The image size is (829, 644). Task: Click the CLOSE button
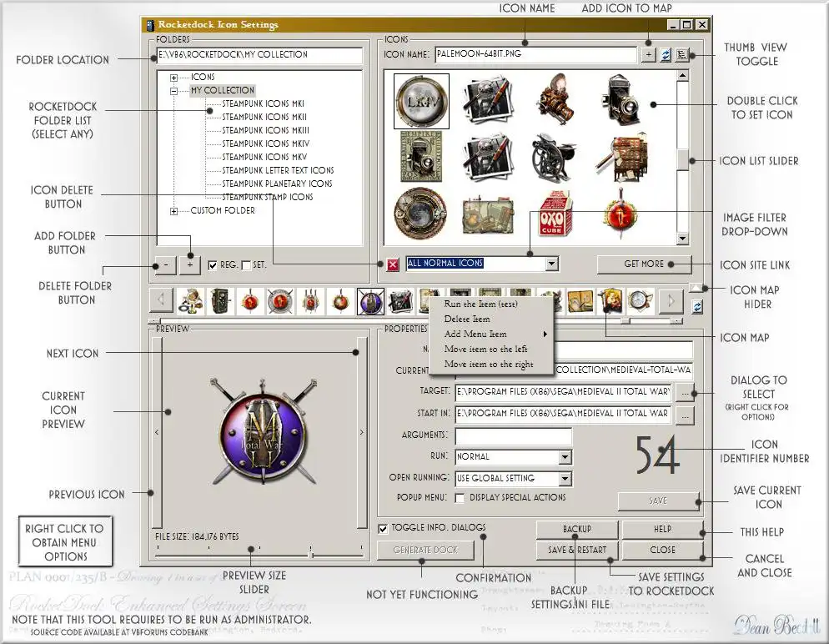point(662,550)
